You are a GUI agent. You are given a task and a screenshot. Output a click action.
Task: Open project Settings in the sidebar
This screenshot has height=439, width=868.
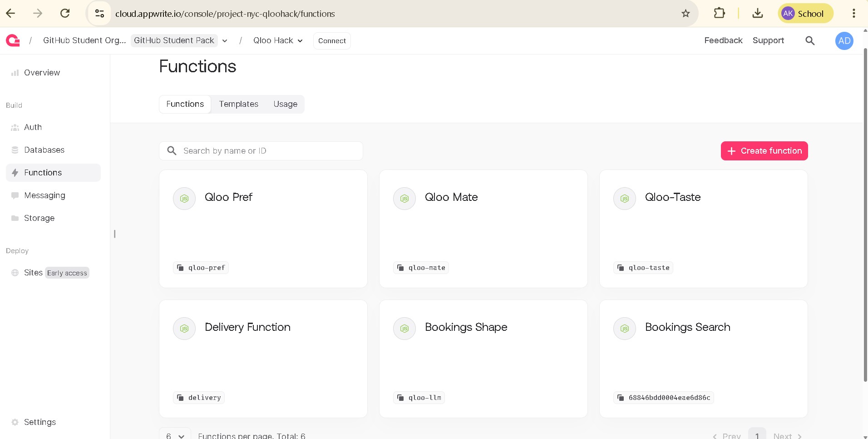click(53, 422)
